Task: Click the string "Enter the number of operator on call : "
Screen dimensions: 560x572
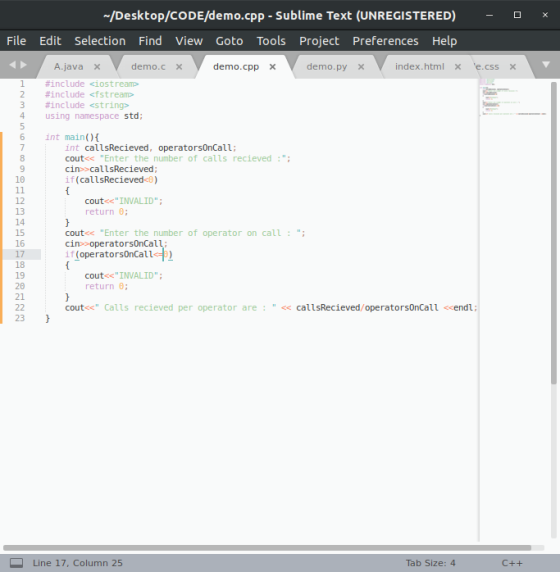Action: [200, 233]
